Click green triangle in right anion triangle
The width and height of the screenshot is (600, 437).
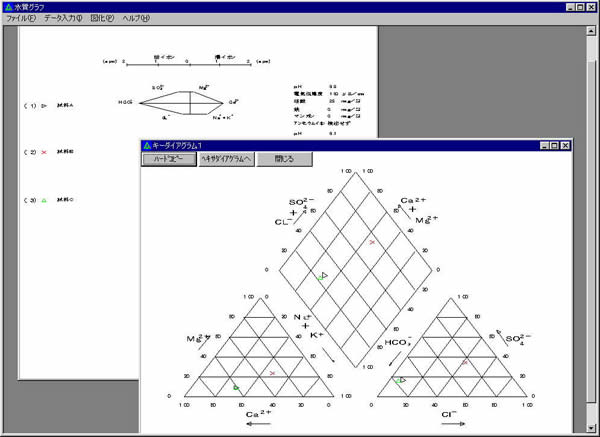coord(401,380)
